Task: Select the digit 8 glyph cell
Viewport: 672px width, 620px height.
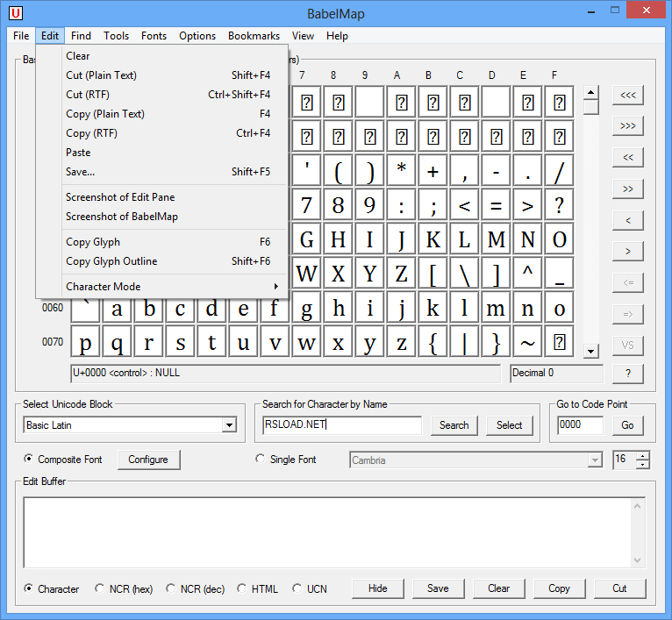Action: pos(338,205)
